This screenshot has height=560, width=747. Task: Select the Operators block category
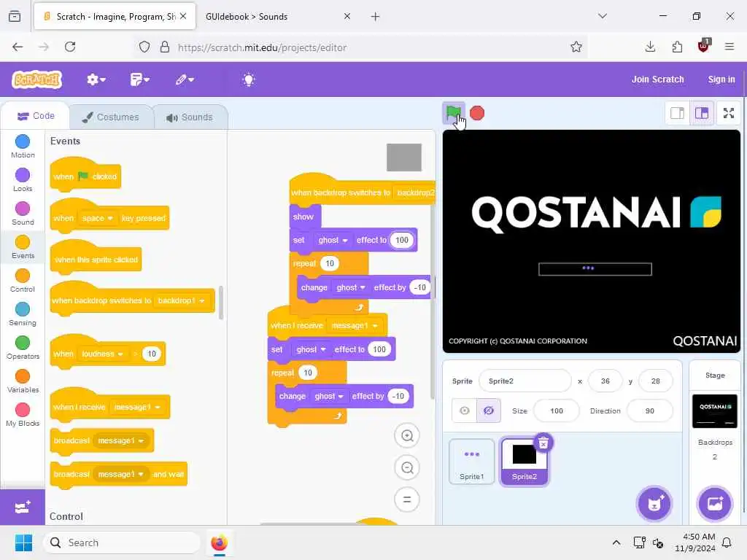(x=23, y=348)
